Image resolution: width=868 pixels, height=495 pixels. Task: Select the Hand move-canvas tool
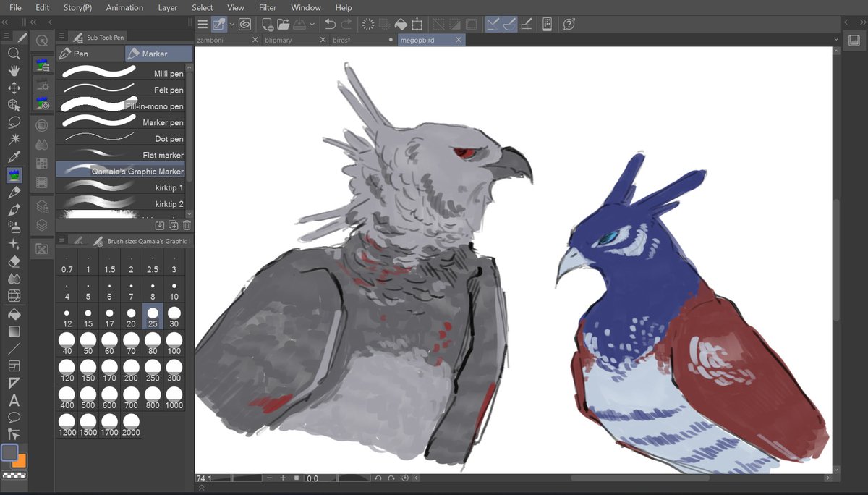14,71
